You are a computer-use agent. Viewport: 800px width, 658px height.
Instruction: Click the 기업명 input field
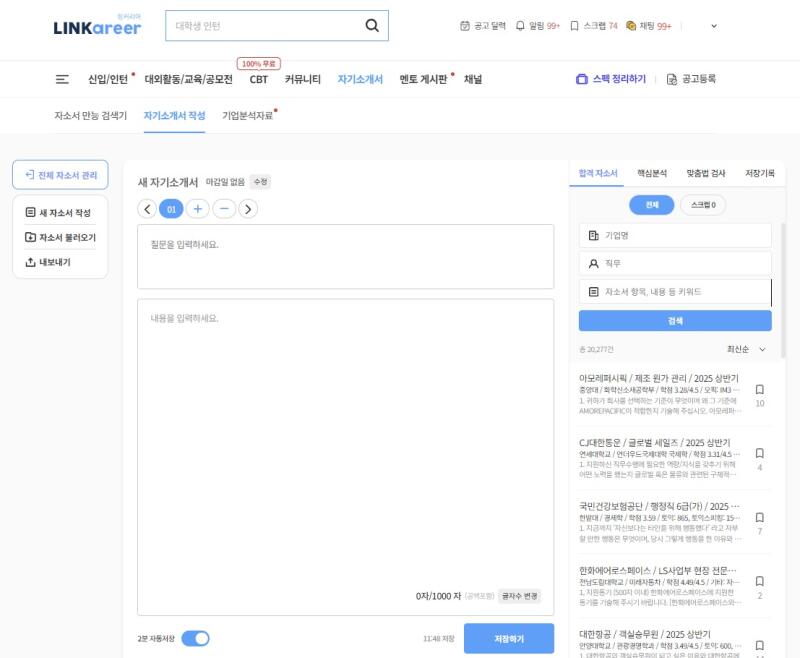(675, 235)
